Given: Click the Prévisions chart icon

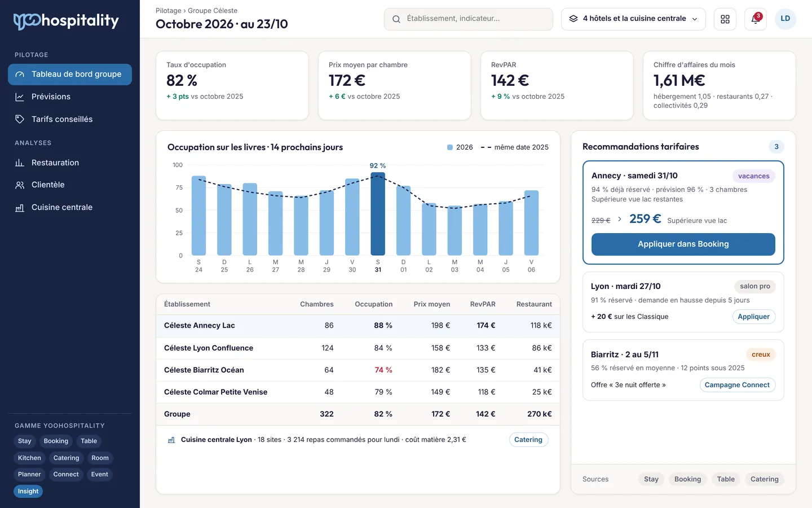Looking at the screenshot, I should coord(20,97).
